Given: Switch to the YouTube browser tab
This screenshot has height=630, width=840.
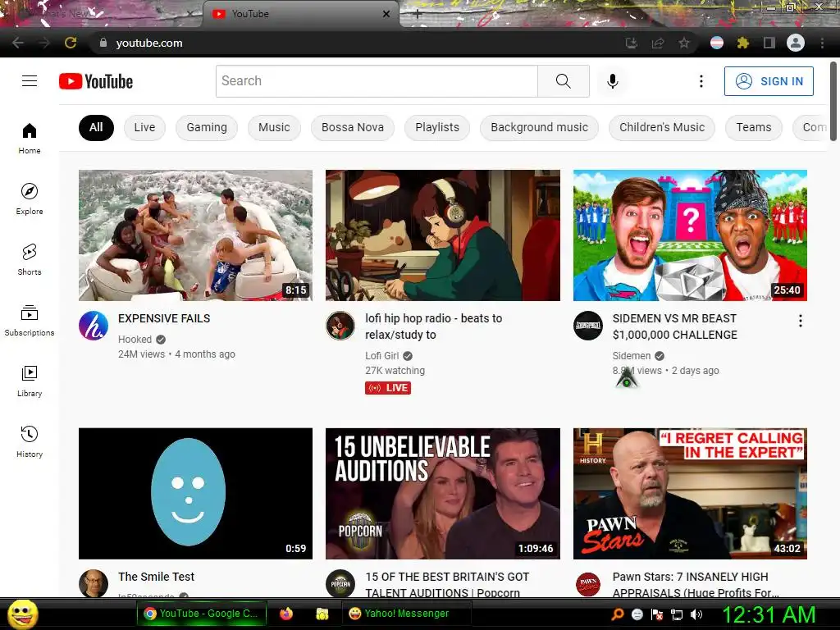Looking at the screenshot, I should point(300,14).
